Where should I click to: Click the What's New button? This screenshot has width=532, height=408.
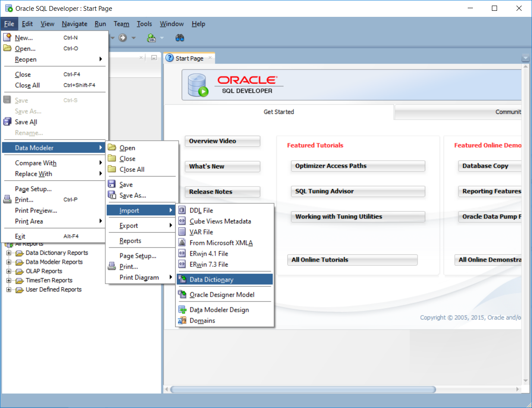click(x=222, y=167)
